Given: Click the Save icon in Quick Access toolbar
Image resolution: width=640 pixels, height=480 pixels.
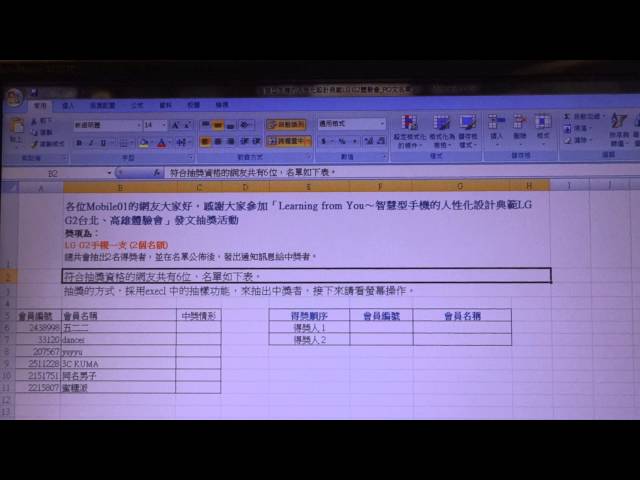Looking at the screenshot, I should coord(34,93).
